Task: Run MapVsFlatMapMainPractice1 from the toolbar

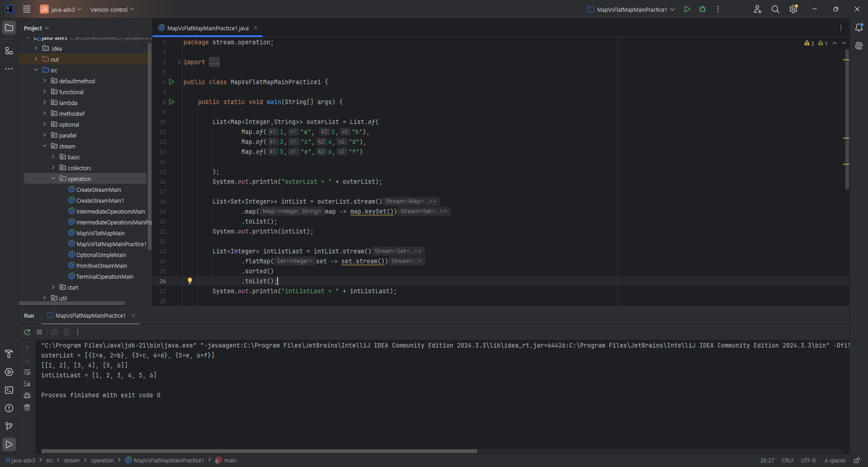Action: pyautogui.click(x=687, y=9)
